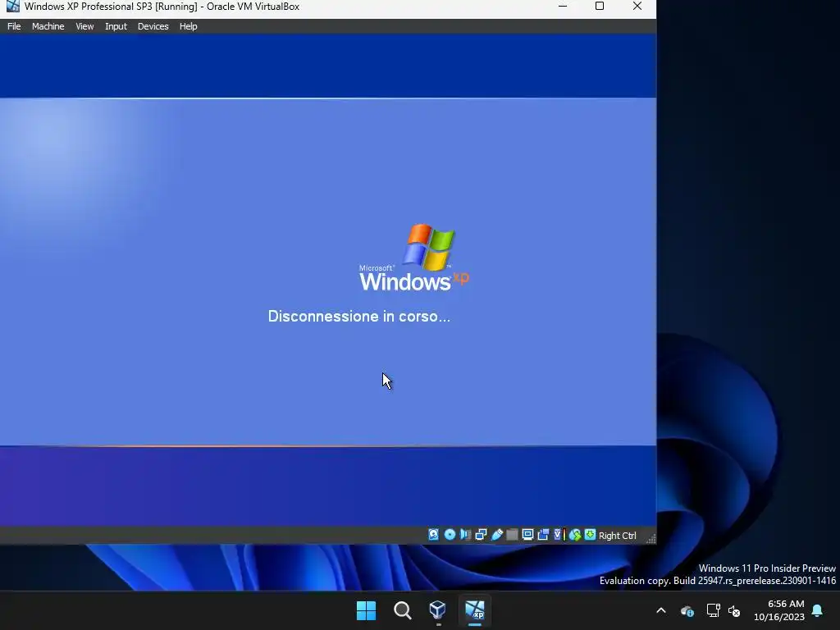Open the notifications bell icon
The width and height of the screenshot is (840, 630).
[818, 610]
